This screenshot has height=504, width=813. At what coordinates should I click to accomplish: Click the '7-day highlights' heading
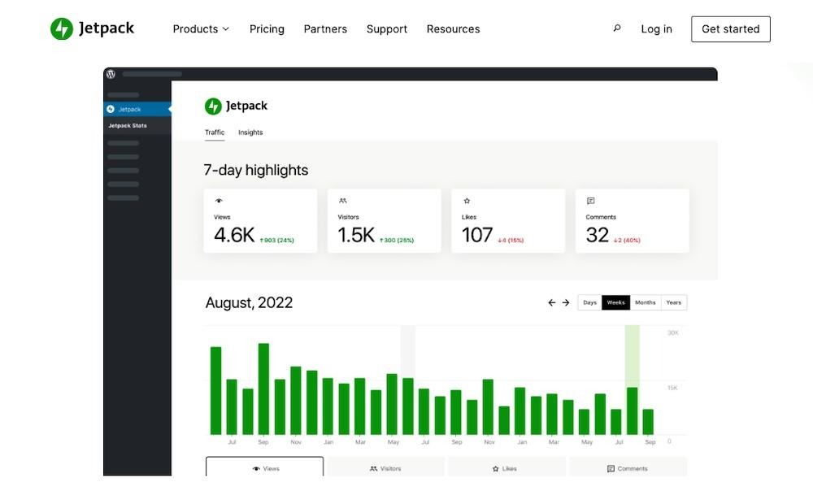[255, 170]
